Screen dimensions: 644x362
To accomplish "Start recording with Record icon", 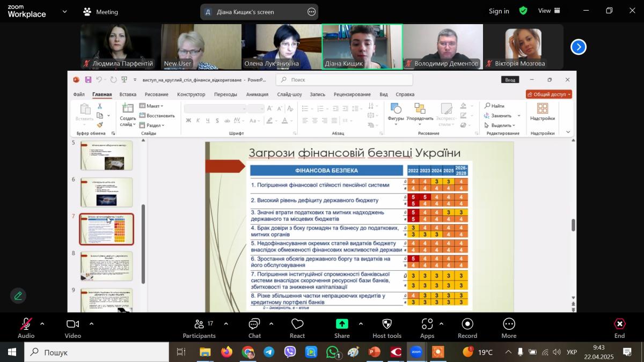I will pos(467,328).
